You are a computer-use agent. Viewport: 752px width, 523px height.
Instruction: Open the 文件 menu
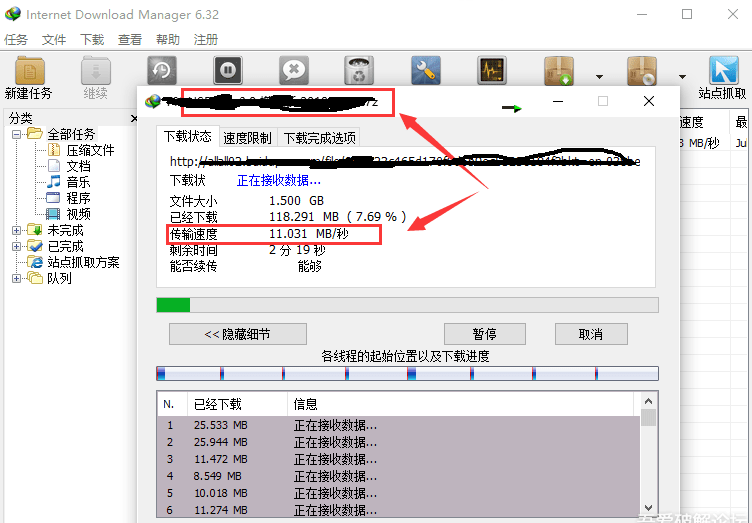pos(54,39)
